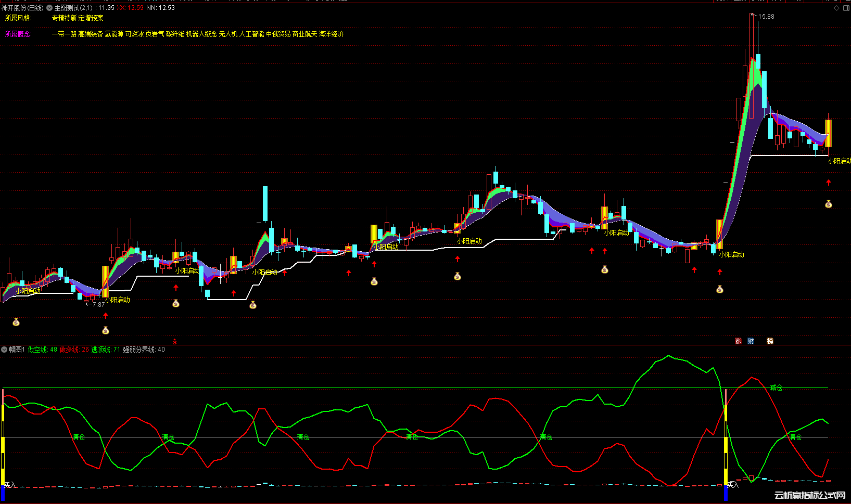This screenshot has height=504, width=851.
Task: Expand the 幅图1 sub-chart indicator dropdown
Action: (x=4, y=350)
